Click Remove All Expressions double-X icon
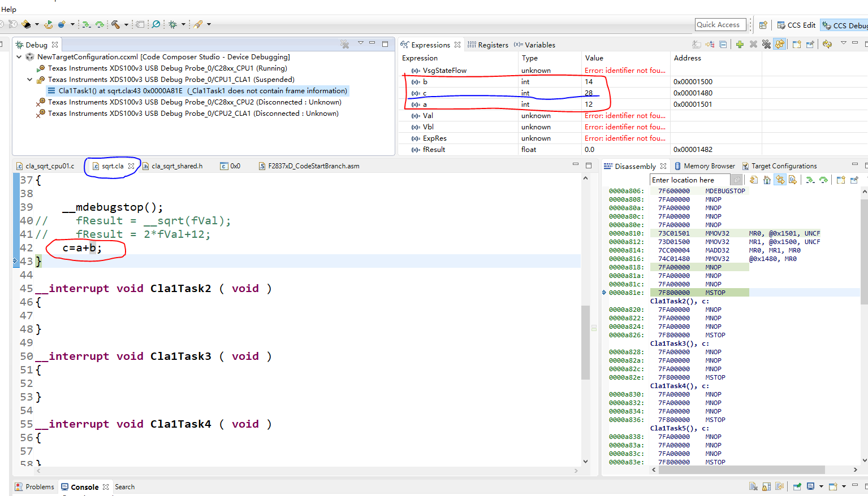Image resolution: width=868 pixels, height=496 pixels. coord(766,44)
